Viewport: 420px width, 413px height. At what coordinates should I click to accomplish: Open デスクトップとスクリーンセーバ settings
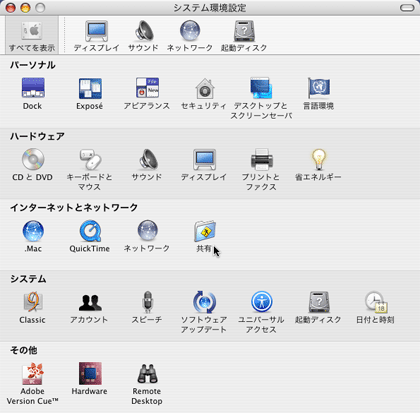261,88
